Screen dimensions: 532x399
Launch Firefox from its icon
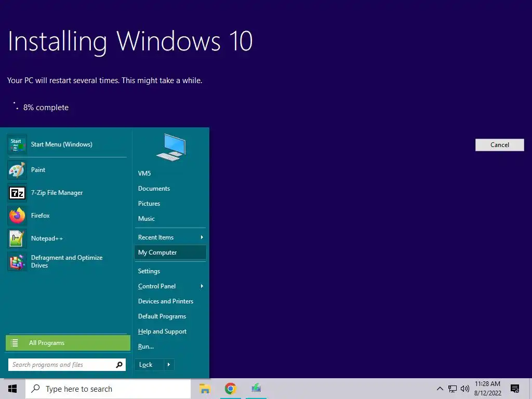point(17,216)
